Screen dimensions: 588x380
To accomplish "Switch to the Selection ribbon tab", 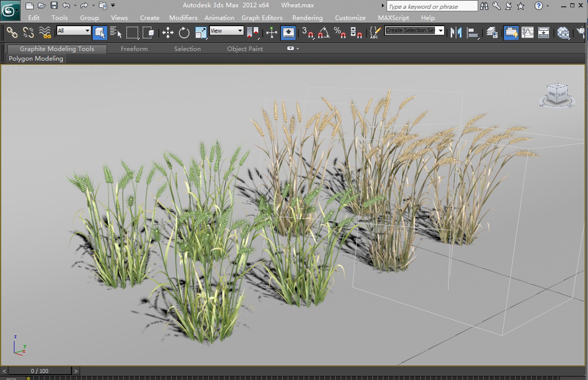I will coord(187,49).
